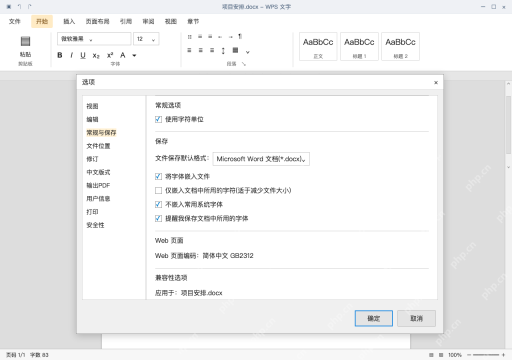Click the decrease indent arrow icon
The width and height of the screenshot is (512, 360).
(x=220, y=37)
